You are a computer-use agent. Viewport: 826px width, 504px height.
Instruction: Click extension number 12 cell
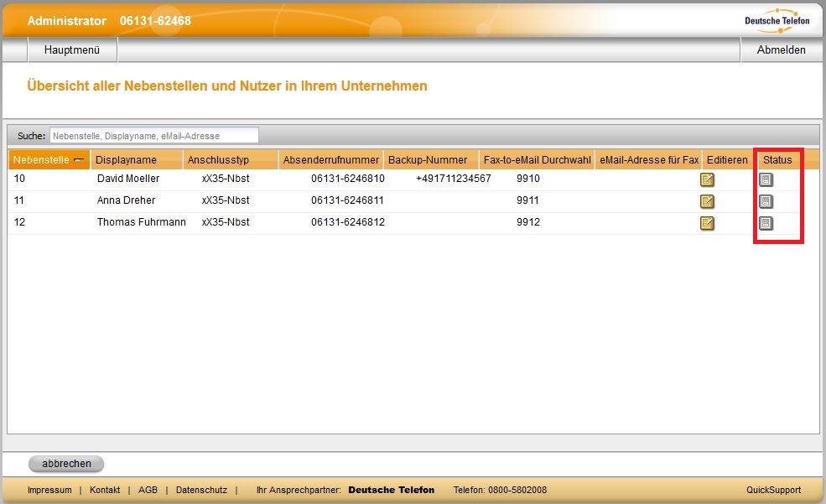point(19,222)
